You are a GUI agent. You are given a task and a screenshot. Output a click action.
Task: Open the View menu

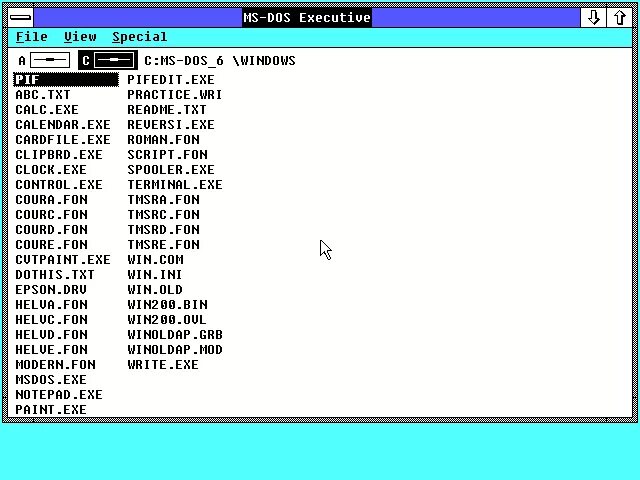(x=80, y=37)
